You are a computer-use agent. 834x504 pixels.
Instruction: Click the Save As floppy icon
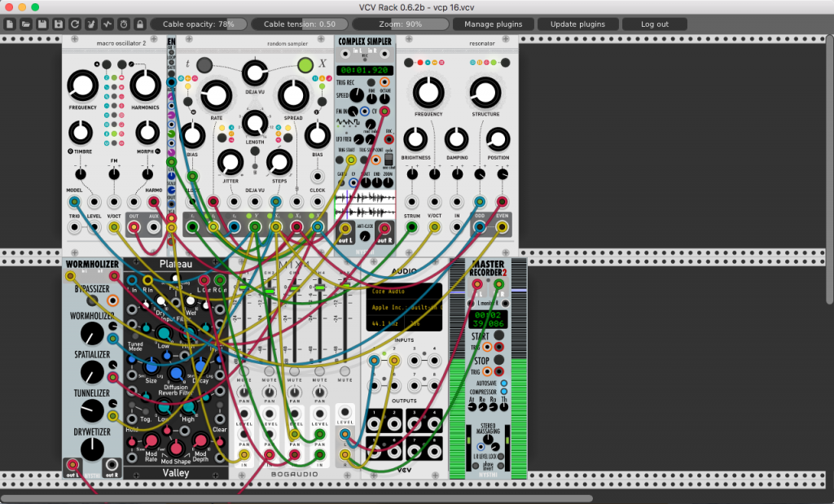pyautogui.click(x=59, y=24)
